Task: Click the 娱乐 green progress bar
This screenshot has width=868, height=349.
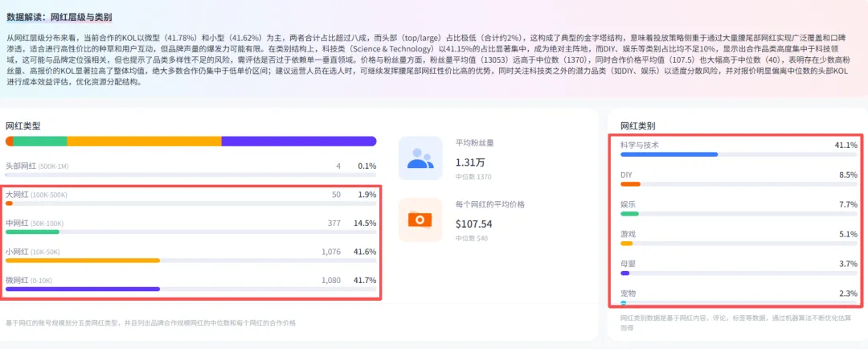Action: pos(629,214)
